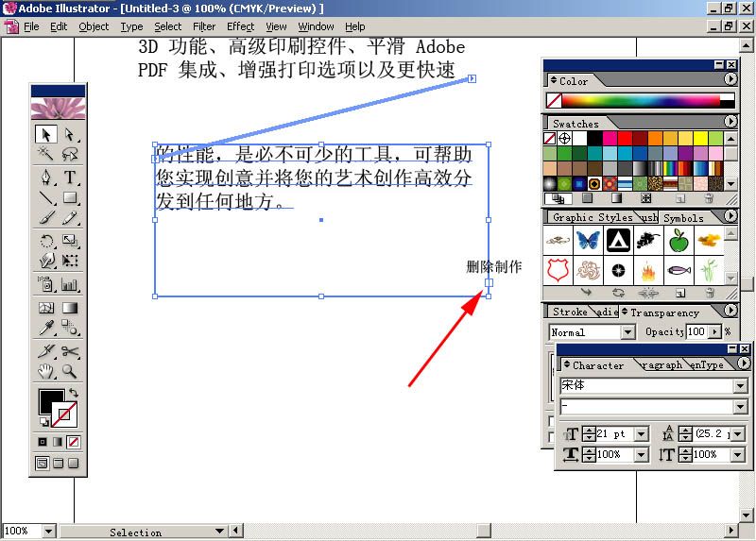Select the Zoom tool

point(70,371)
